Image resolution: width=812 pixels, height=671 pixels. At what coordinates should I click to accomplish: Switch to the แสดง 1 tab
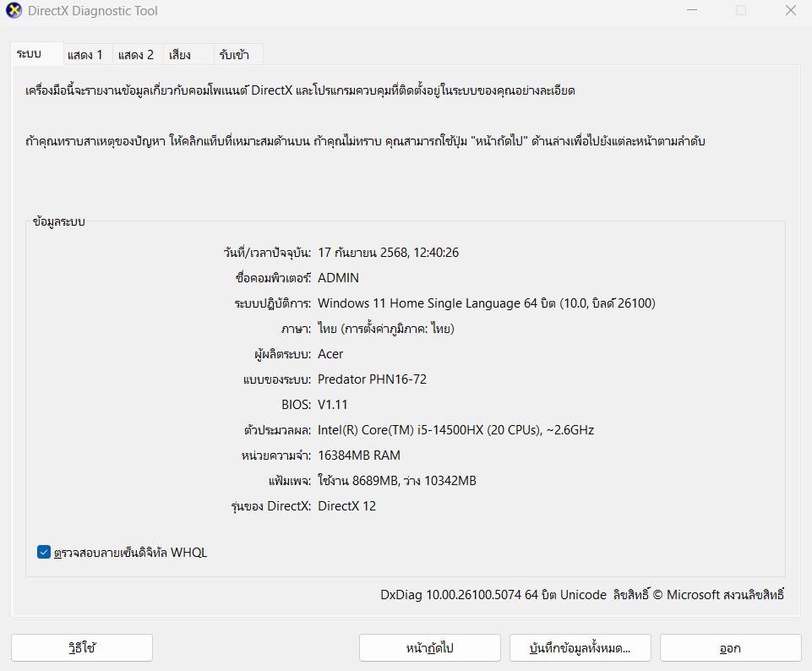pyautogui.click(x=84, y=53)
